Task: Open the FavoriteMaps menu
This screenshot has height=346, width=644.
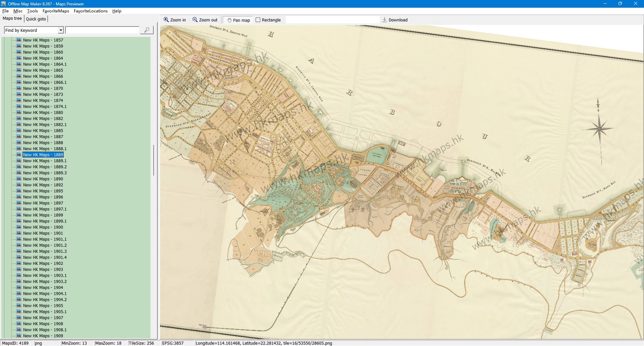Action: pos(56,11)
